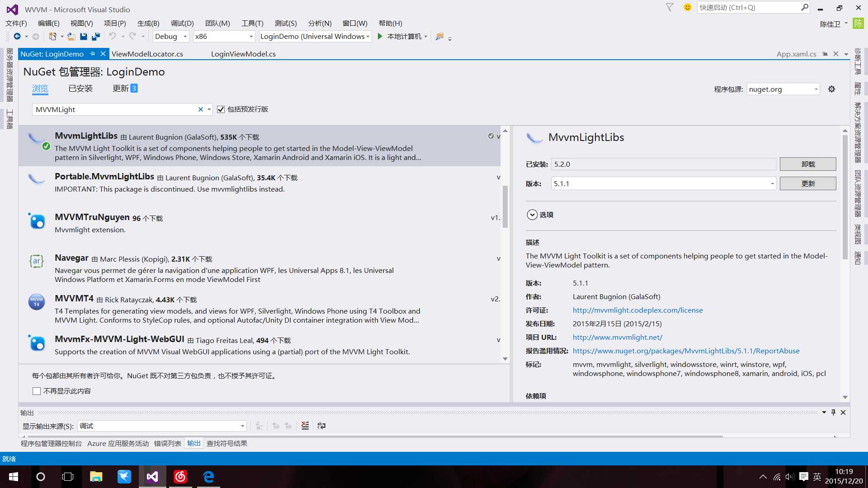Open the 工具(T) menu
The width and height of the screenshot is (868, 488).
click(x=252, y=23)
